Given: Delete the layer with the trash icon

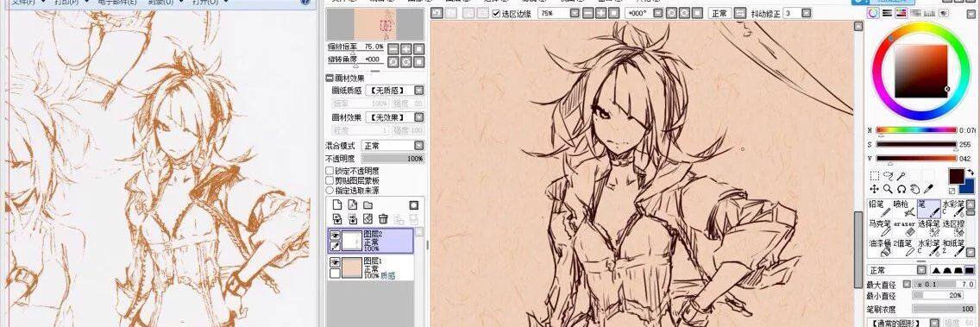Looking at the screenshot, I should [x=383, y=219].
